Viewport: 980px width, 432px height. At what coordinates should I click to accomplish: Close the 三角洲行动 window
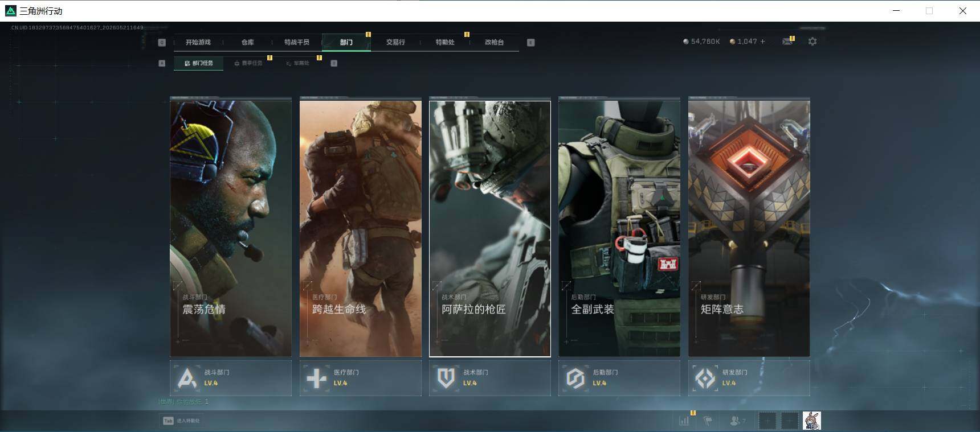[x=963, y=11]
